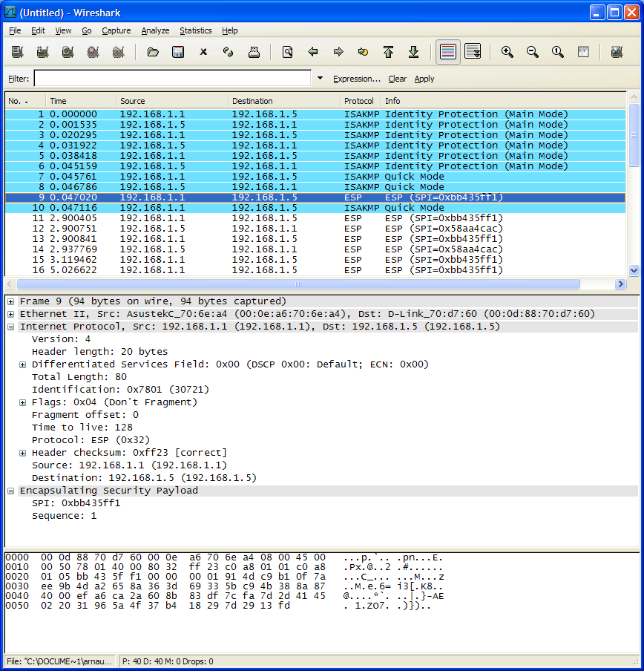Print packets using the printer icon
Viewport: 644px width, 671px height.
pyautogui.click(x=254, y=52)
